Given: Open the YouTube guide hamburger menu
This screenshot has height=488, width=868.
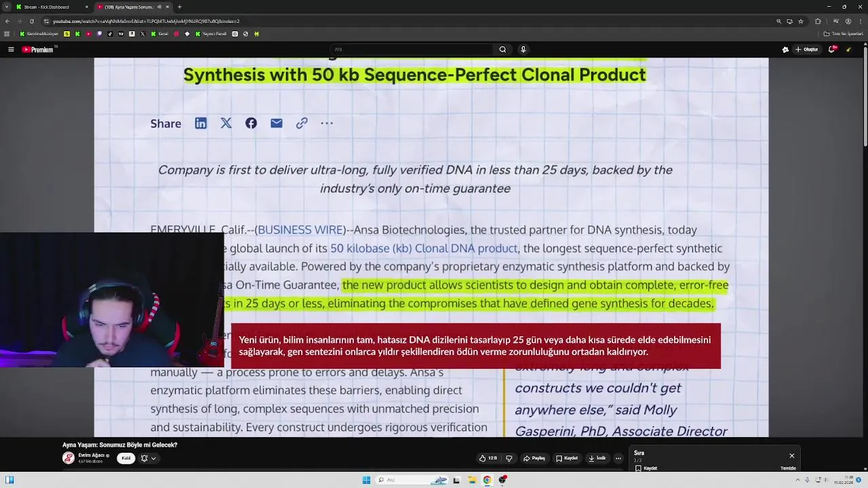Looking at the screenshot, I should coord(11,49).
